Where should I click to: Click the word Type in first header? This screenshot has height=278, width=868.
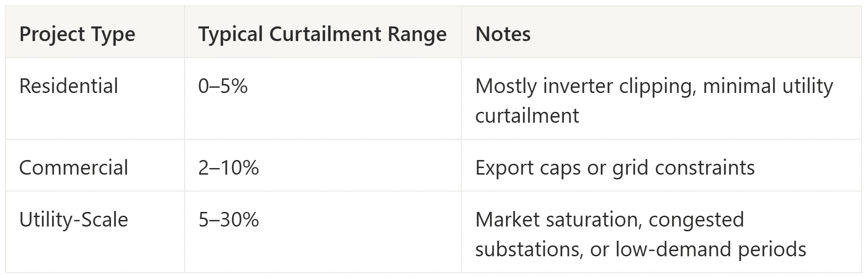(x=113, y=34)
